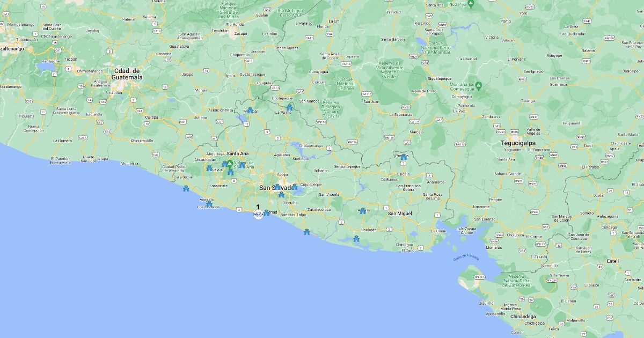Select the blue coastal marker below Cara Sucia
Screen dimensions: 644x338
point(186,188)
